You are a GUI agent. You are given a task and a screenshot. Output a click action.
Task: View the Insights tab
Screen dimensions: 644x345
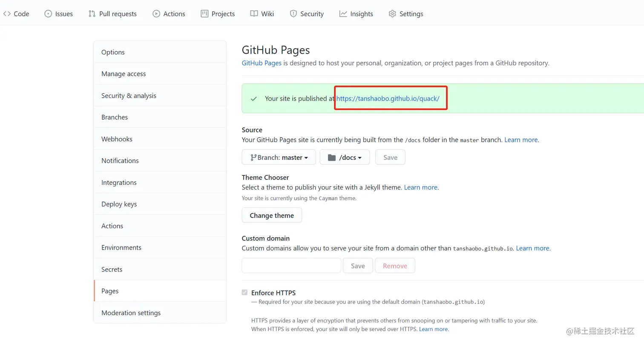click(356, 14)
